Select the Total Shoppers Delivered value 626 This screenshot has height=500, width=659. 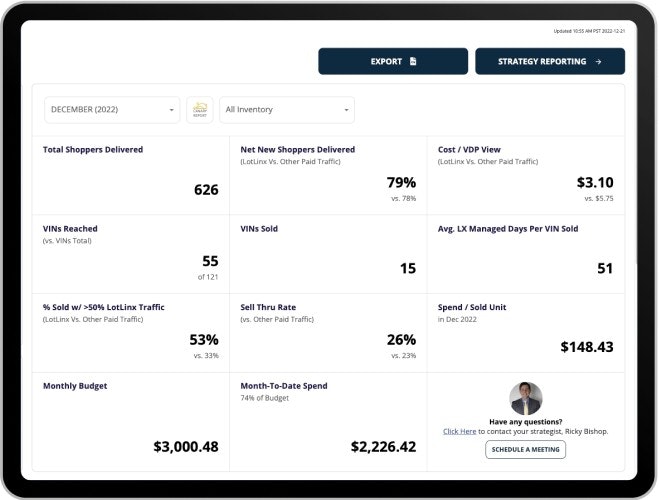click(x=206, y=190)
